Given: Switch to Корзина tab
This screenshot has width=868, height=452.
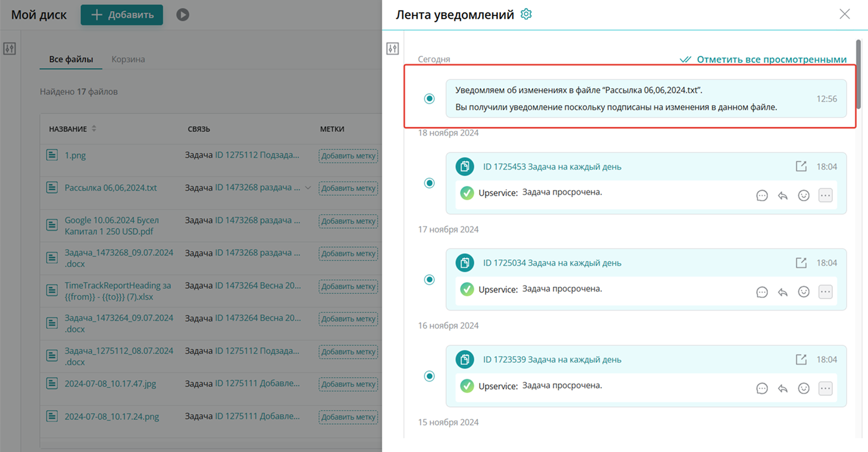Looking at the screenshot, I should (128, 59).
